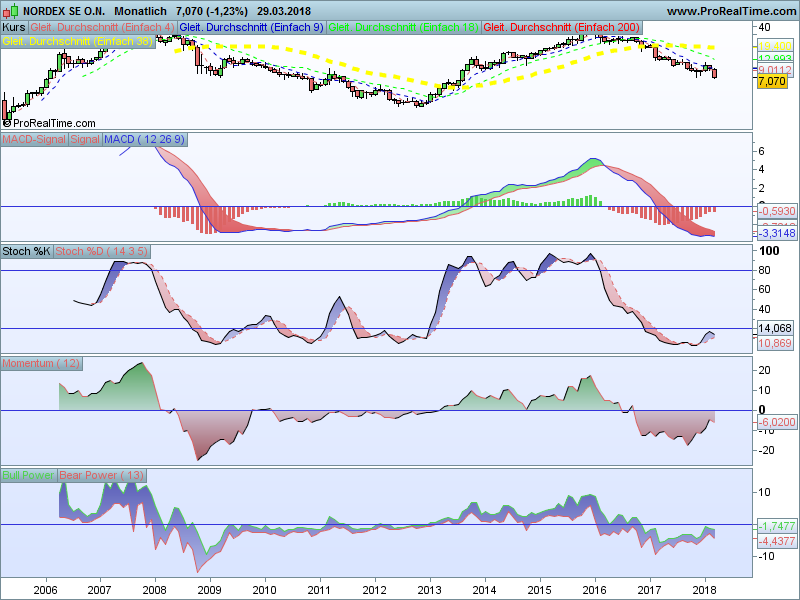This screenshot has width=800, height=600.
Task: Click the 7,070 (-1,23%) price text
Action: 212,11
